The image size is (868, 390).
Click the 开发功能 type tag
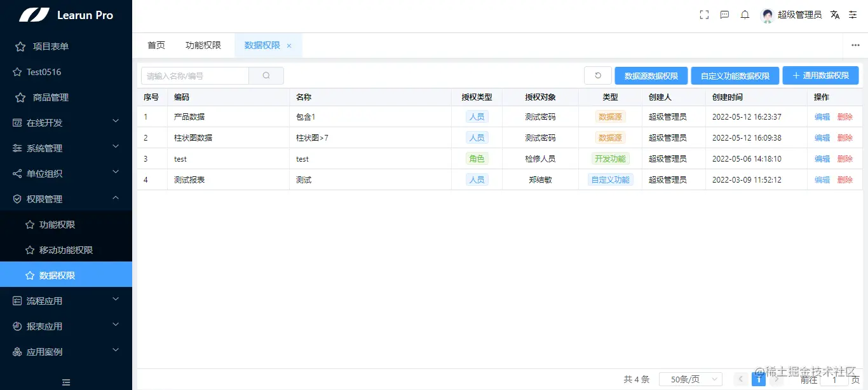point(610,159)
